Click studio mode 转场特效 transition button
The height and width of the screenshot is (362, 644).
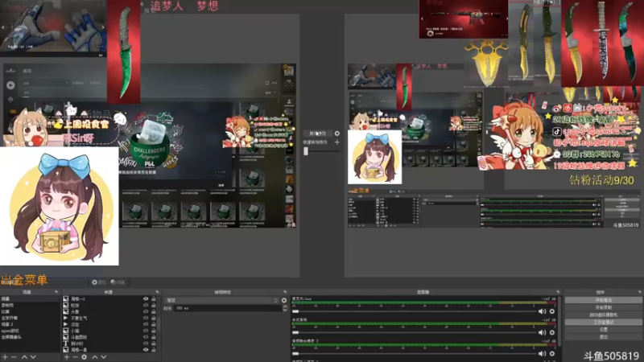(317, 134)
